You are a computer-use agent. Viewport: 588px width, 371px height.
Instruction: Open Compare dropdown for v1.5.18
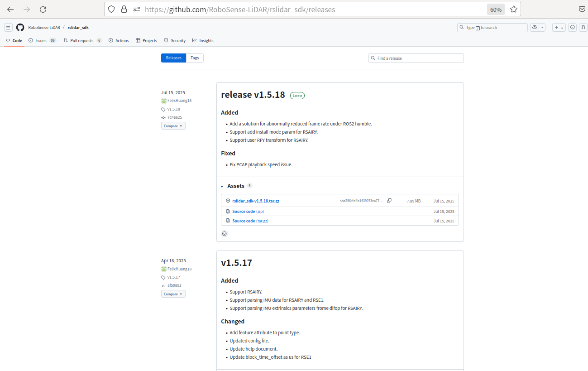click(x=173, y=126)
